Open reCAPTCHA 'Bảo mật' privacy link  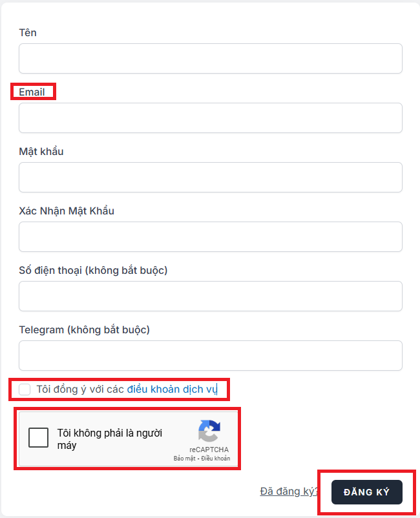184,458
